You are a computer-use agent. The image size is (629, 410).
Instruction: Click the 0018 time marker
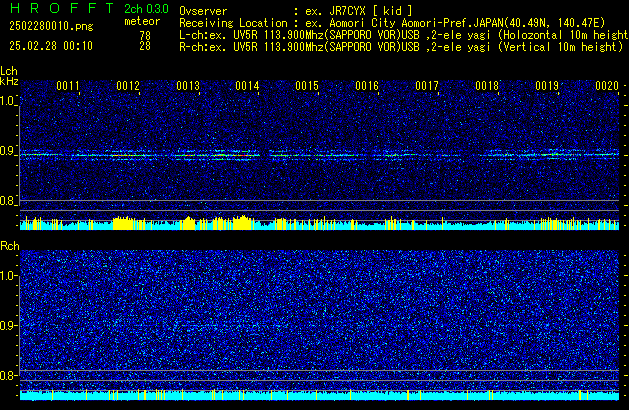pyautogui.click(x=487, y=86)
